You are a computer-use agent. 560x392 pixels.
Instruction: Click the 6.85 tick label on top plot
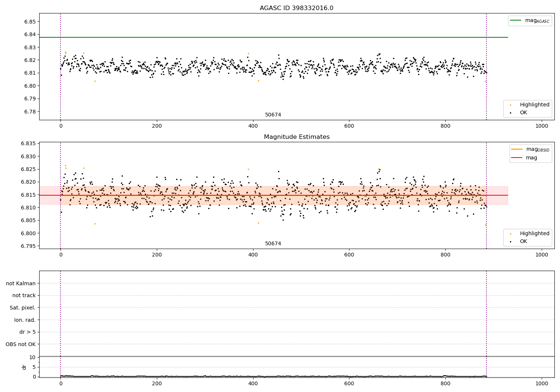click(x=29, y=22)
